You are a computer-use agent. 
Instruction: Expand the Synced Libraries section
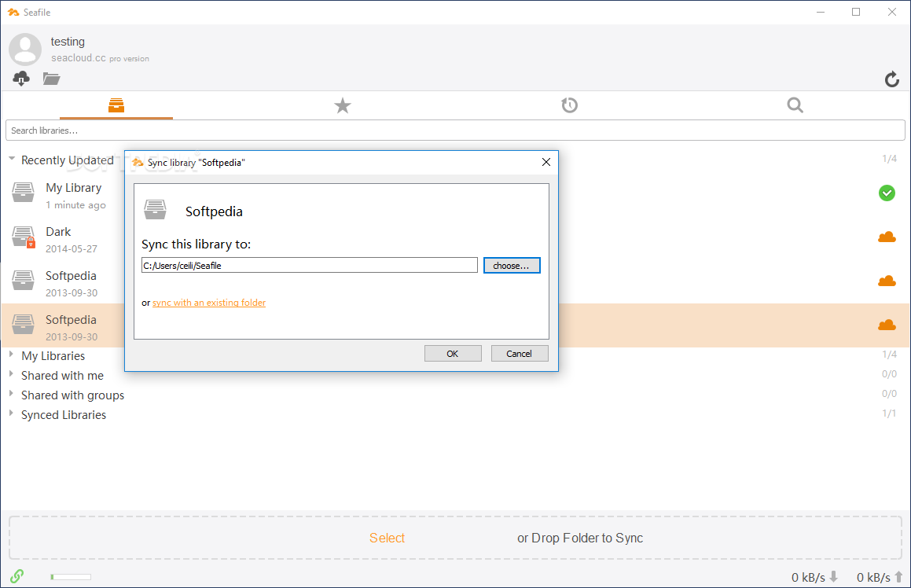click(11, 413)
